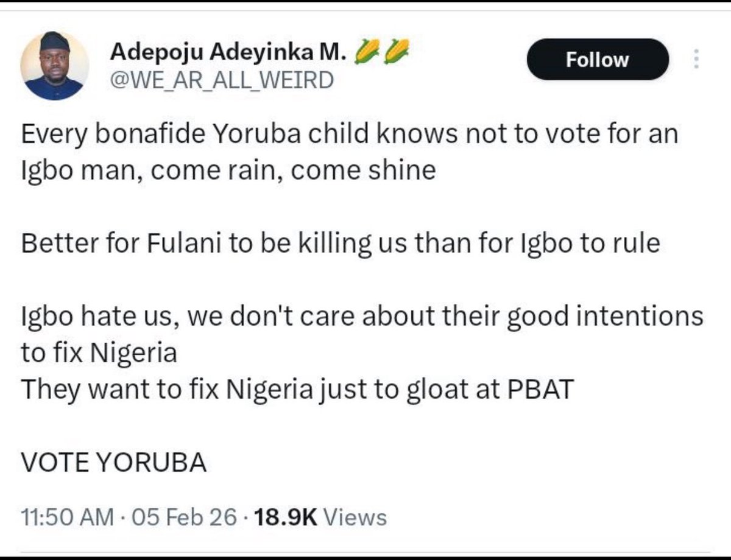Open the three-dot more options menu
Screen dimensions: 731x560
pyautogui.click(x=697, y=60)
